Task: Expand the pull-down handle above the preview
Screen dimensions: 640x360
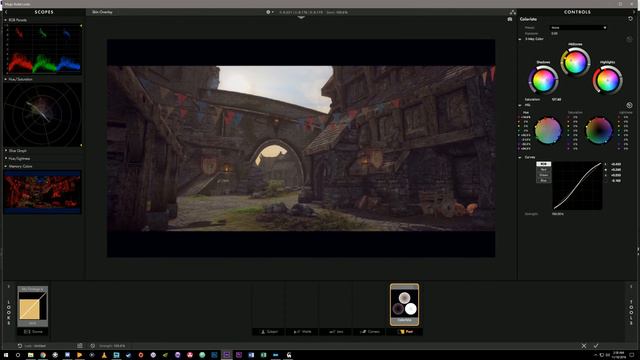Action: (301, 18)
